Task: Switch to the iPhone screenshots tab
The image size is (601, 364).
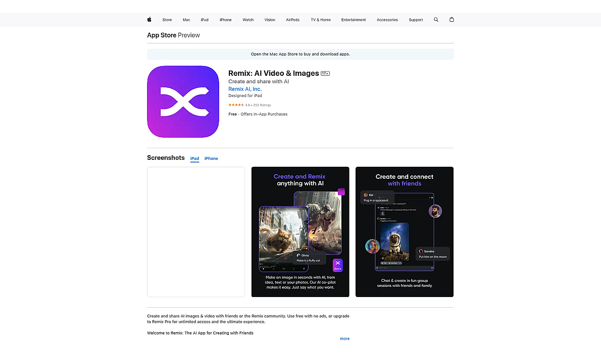Action: (x=211, y=158)
